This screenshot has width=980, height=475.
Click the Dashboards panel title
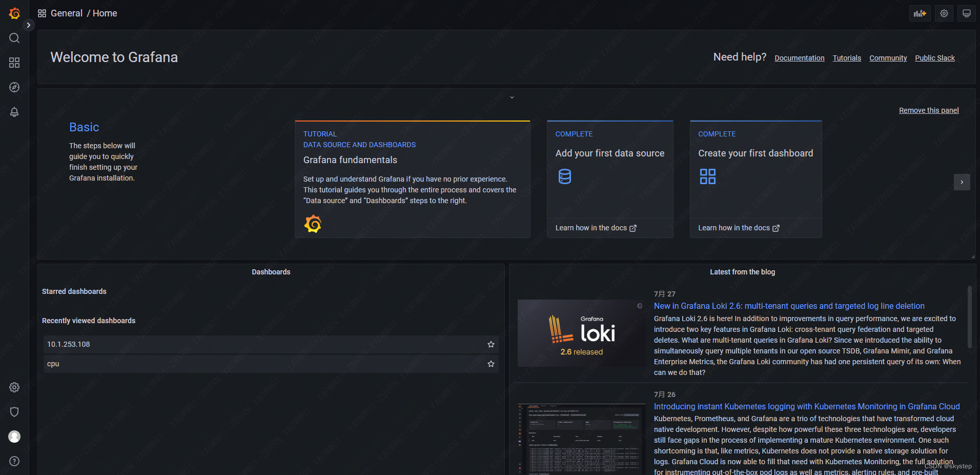(271, 272)
